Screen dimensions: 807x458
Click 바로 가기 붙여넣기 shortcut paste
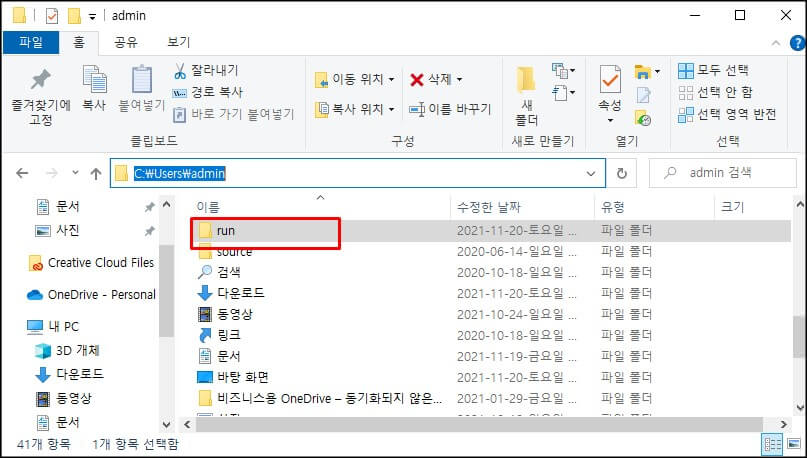click(x=233, y=114)
